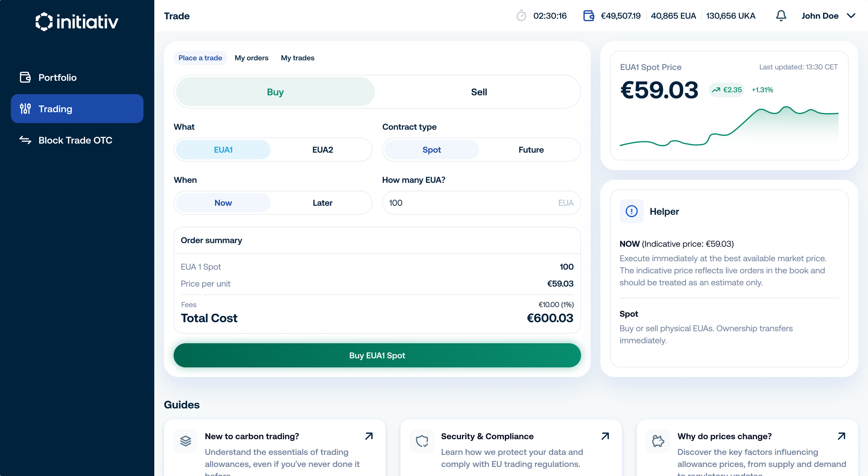Click the €49,507.19 cash balance
Viewport: 868px width, 476px height.
620,16
